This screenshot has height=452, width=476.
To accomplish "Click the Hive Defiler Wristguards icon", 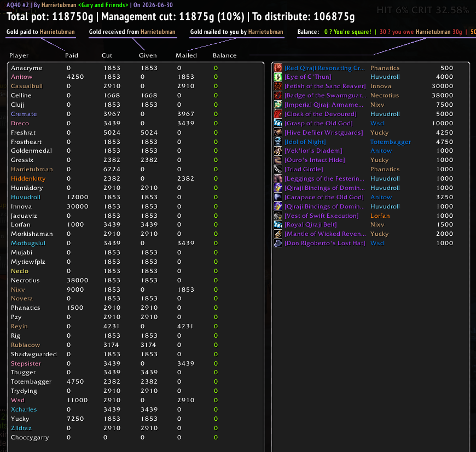I will [x=278, y=132].
